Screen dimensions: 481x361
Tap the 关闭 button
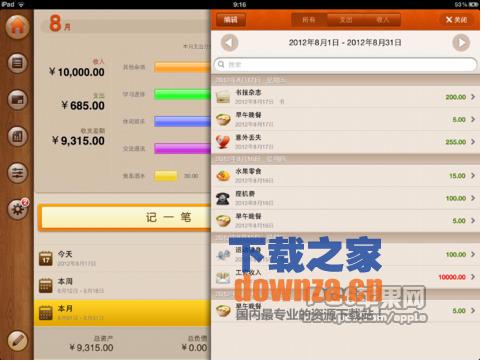click(456, 20)
